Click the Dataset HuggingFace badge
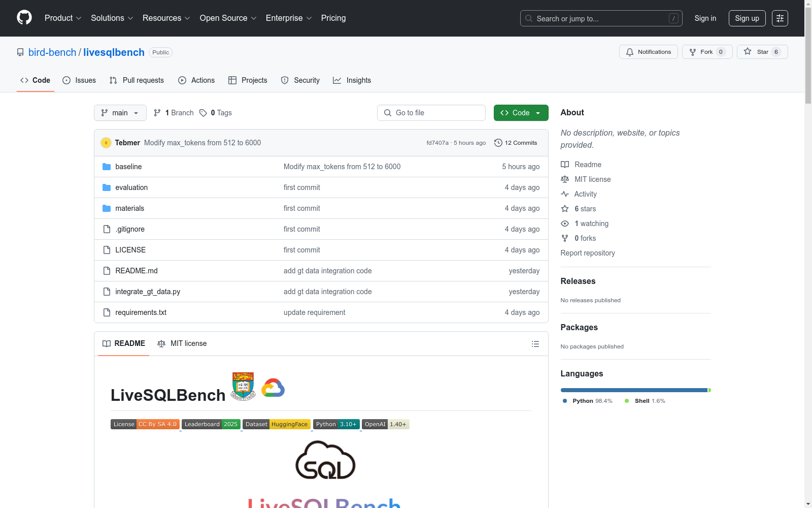This screenshot has width=812, height=508. click(x=277, y=424)
